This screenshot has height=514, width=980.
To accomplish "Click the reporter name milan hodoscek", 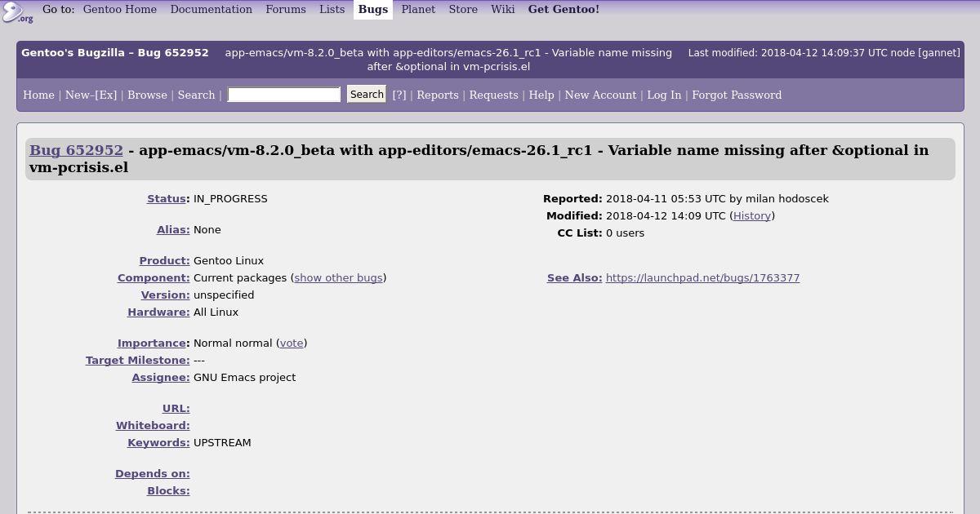I will (786, 198).
